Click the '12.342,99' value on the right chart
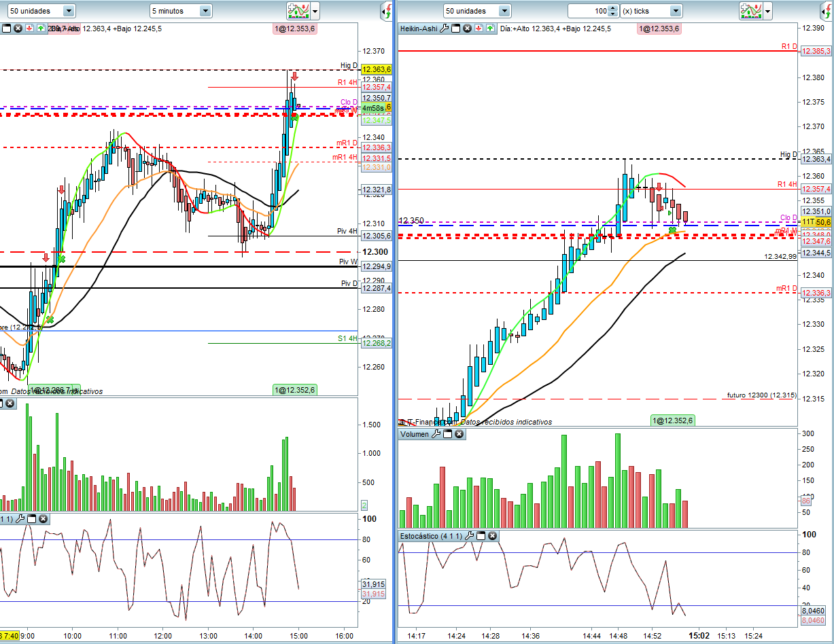The width and height of the screenshot is (834, 644). (x=780, y=257)
